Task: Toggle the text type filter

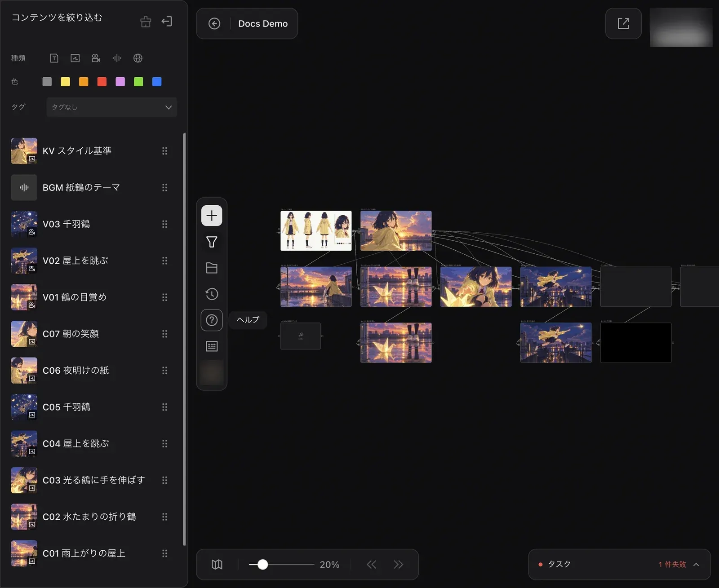Action: click(x=54, y=58)
